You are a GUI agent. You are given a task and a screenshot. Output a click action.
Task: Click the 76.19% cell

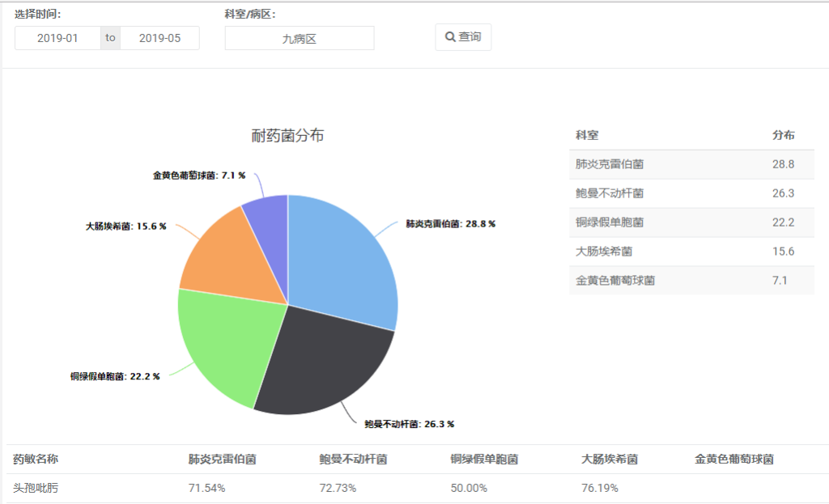[x=600, y=488]
